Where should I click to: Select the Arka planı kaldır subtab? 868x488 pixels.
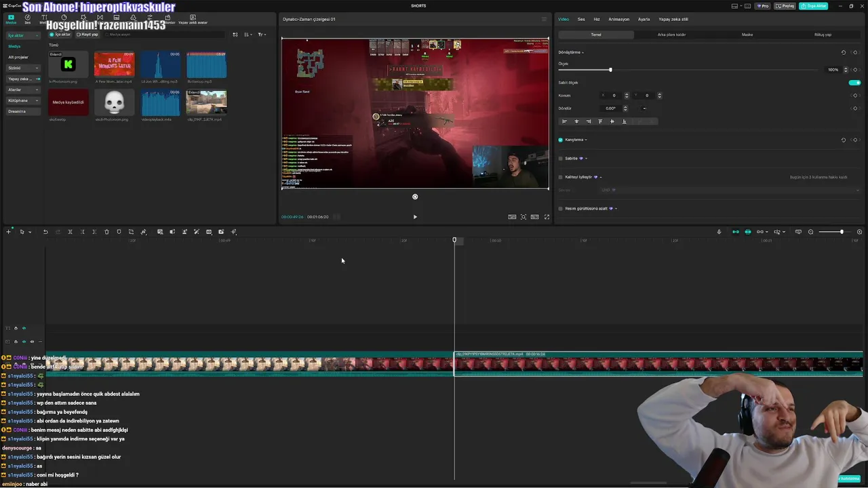click(671, 35)
